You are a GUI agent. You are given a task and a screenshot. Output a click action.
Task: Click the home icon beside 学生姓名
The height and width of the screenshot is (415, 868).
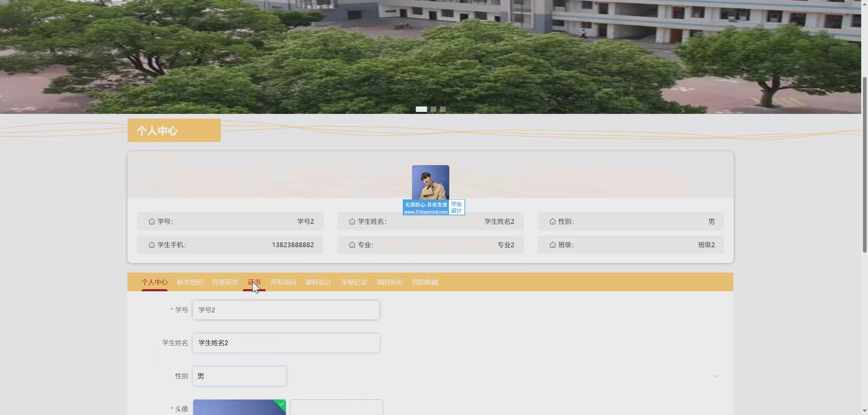click(x=352, y=221)
